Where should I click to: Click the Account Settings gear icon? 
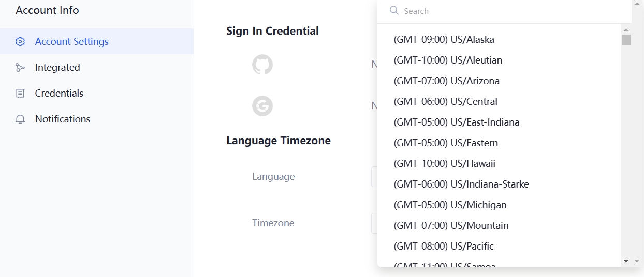(20, 42)
